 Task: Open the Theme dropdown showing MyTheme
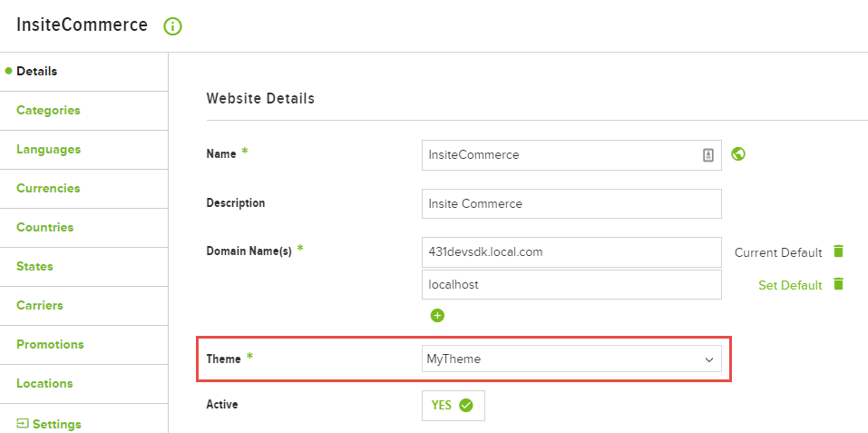(571, 359)
